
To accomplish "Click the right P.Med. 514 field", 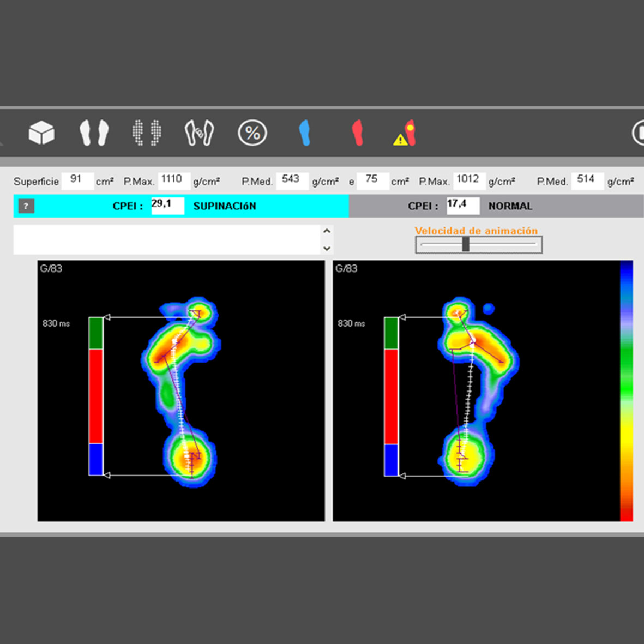I will [587, 180].
